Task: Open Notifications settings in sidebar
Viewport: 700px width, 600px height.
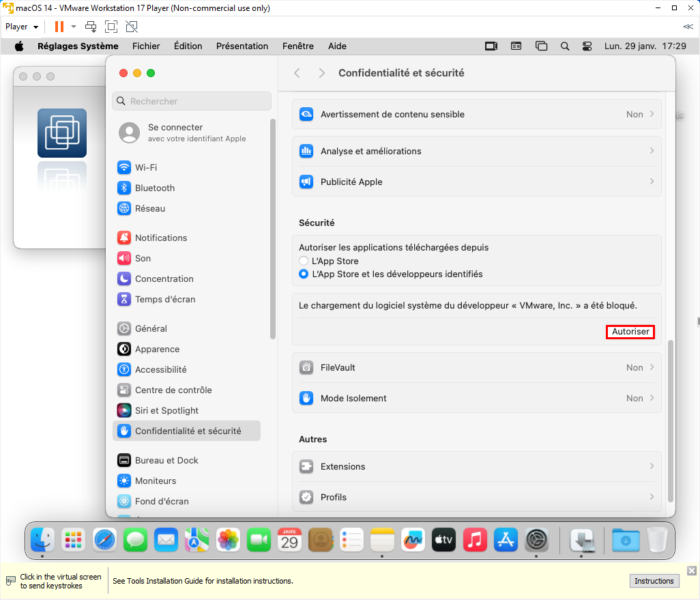Action: (187, 238)
